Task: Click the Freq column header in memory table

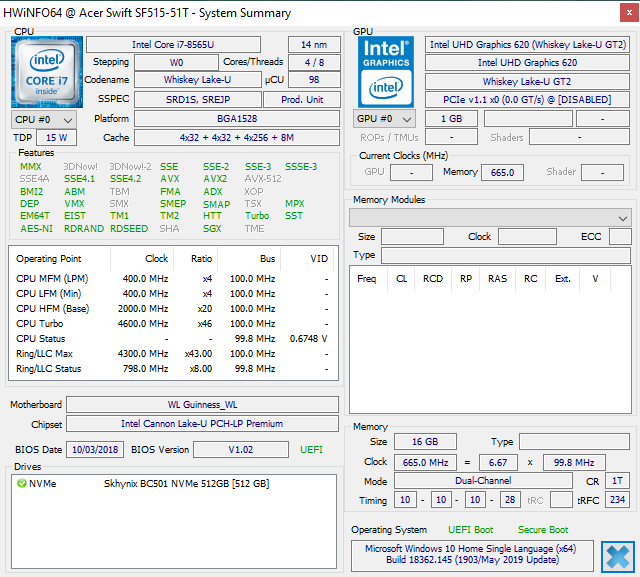Action: click(x=367, y=279)
